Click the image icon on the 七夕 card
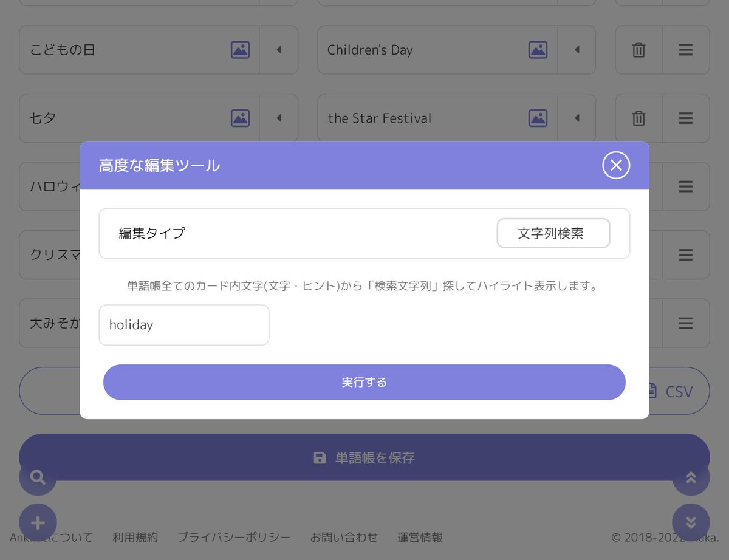The width and height of the screenshot is (729, 560). (241, 118)
